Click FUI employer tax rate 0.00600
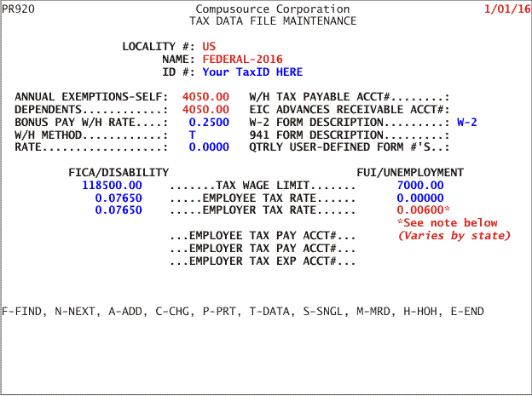 420,210
